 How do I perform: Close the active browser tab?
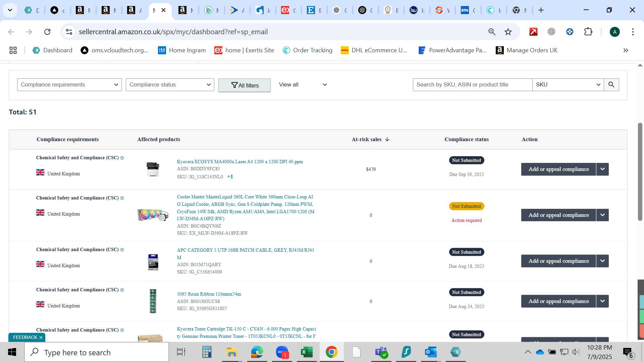[163, 10]
